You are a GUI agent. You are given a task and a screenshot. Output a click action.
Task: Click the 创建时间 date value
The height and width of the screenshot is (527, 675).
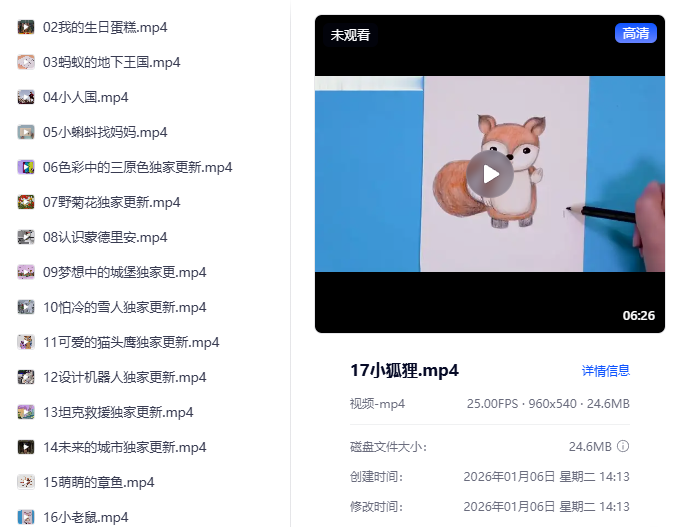[546, 477]
